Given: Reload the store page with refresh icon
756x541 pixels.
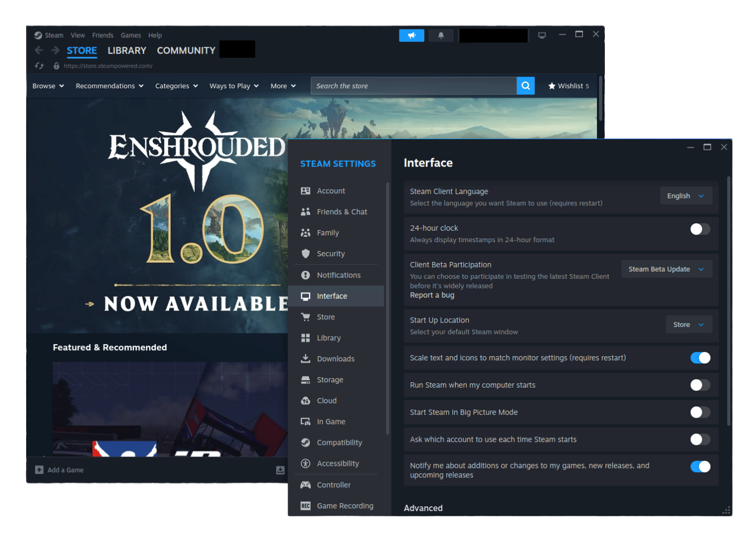Looking at the screenshot, I should (39, 66).
